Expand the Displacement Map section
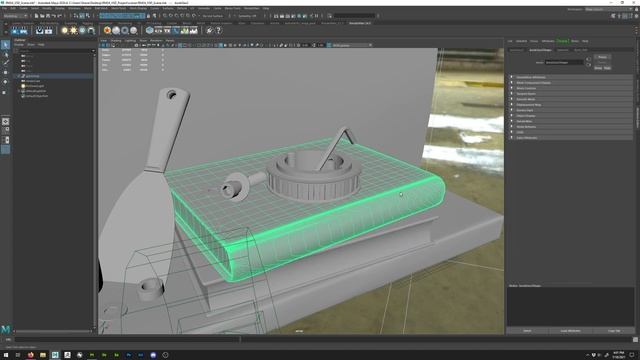 (571, 104)
